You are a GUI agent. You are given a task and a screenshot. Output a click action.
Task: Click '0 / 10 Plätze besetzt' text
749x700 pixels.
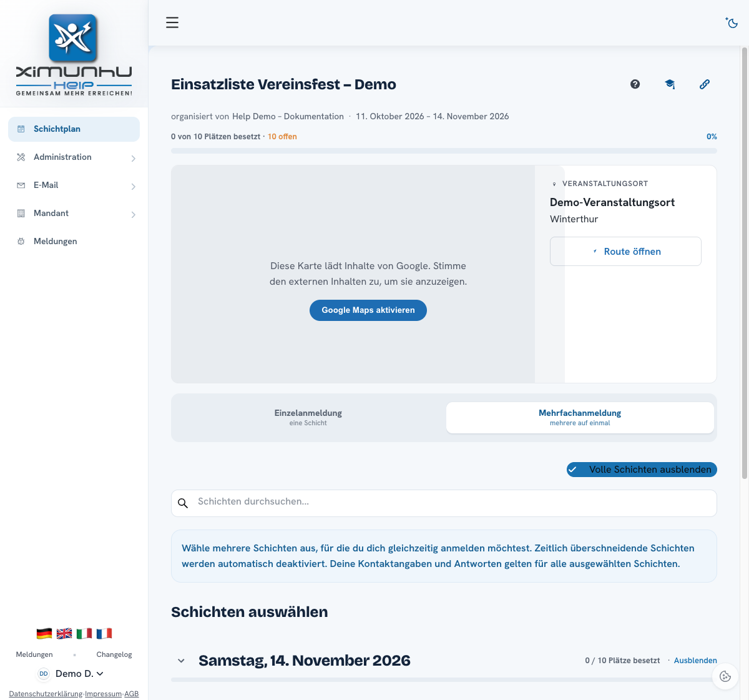622,661
